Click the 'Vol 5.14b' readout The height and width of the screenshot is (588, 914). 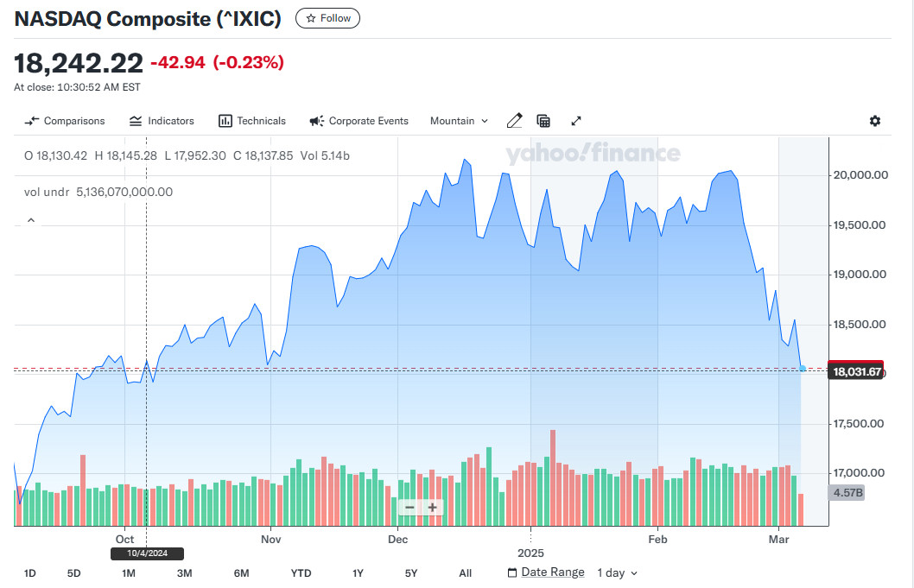tap(325, 155)
